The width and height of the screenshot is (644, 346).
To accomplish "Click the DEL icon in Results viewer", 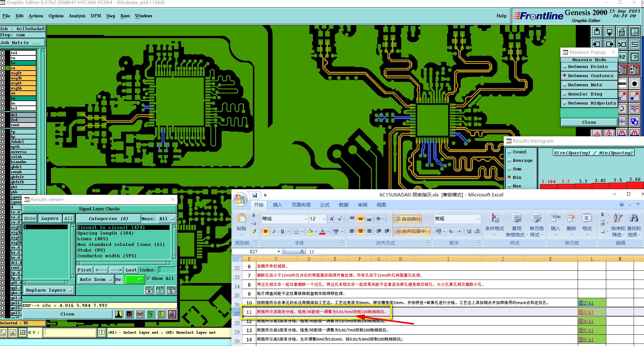I will coord(149,290).
